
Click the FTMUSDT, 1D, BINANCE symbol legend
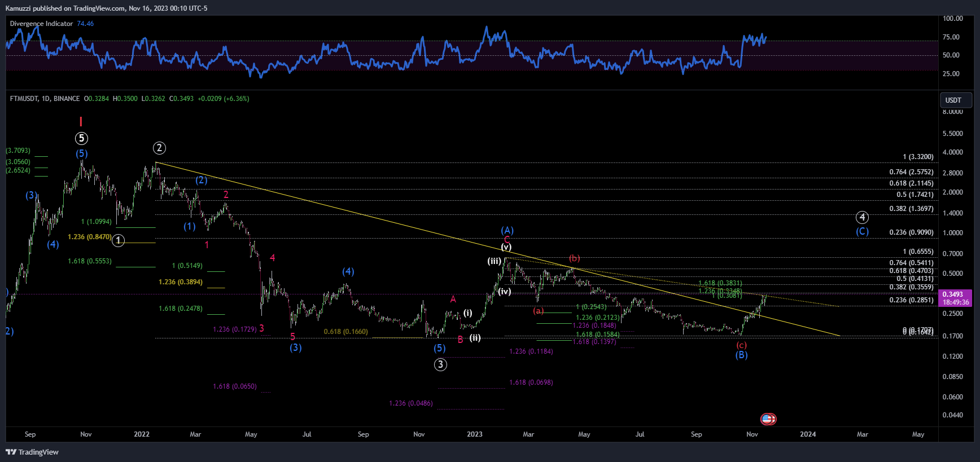(x=45, y=99)
